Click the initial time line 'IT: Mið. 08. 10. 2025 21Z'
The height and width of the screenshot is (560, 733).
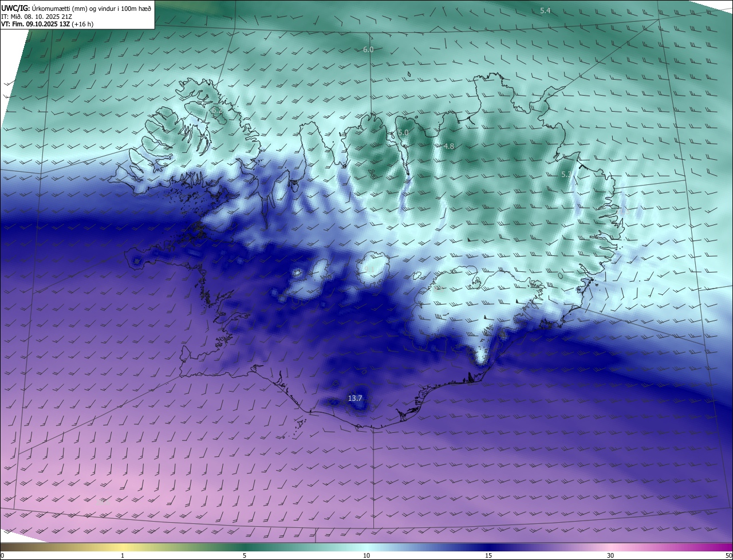[x=37, y=16]
